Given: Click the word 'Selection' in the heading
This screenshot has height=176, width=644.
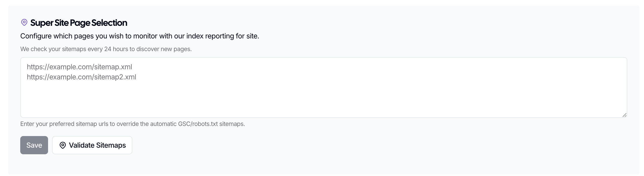Looking at the screenshot, I should pos(109,23).
